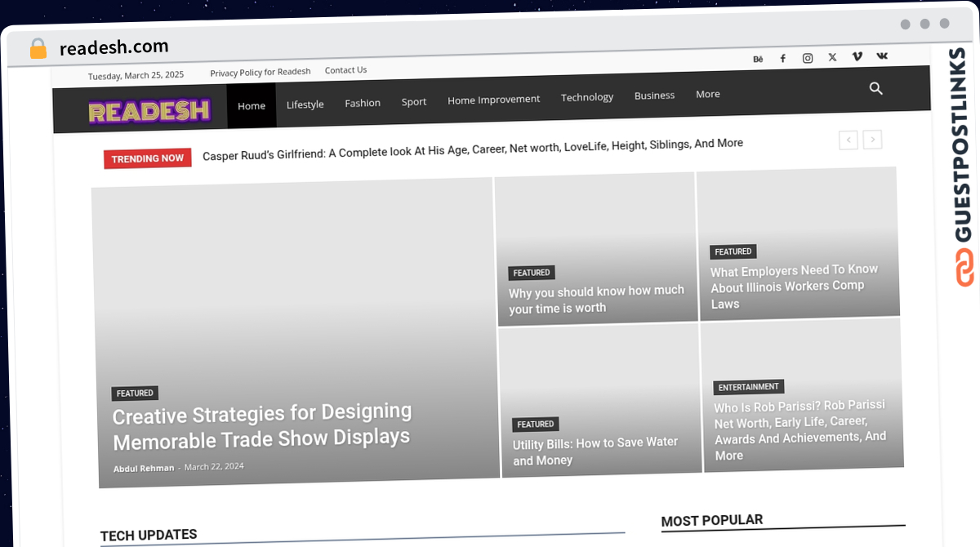Click the March 22, 2024 post date
Screen dimensions: 980x547
tap(214, 467)
